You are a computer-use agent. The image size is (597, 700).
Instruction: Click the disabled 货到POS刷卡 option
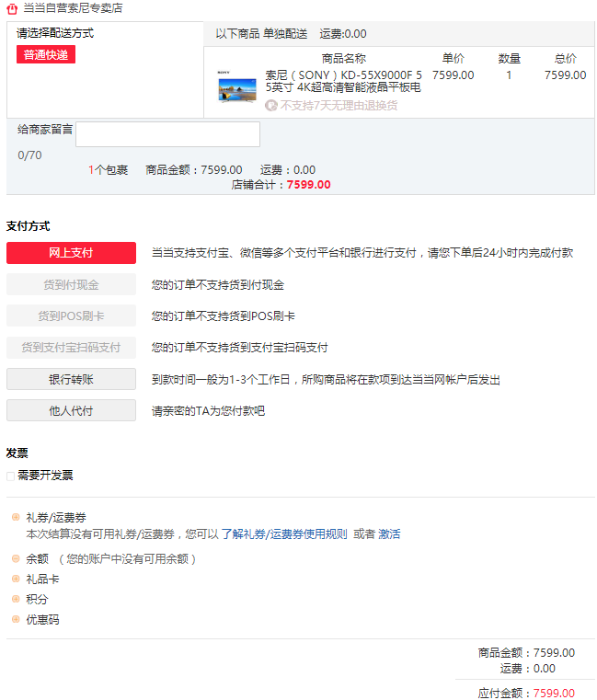click(x=71, y=316)
